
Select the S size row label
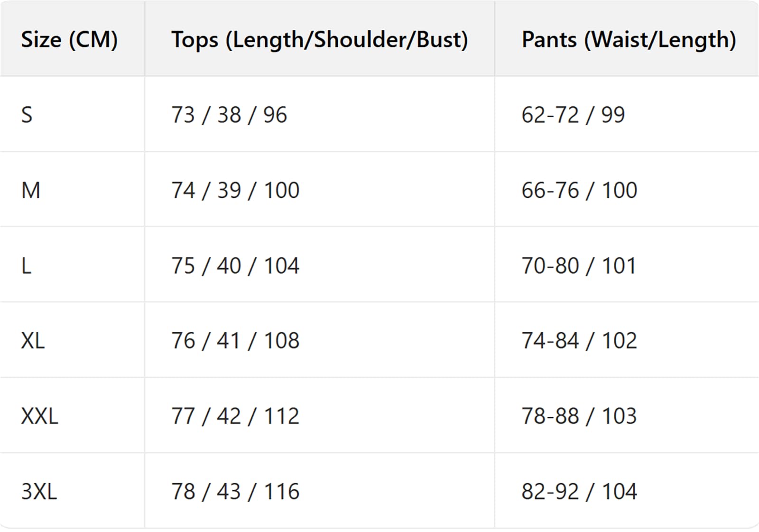coord(27,115)
